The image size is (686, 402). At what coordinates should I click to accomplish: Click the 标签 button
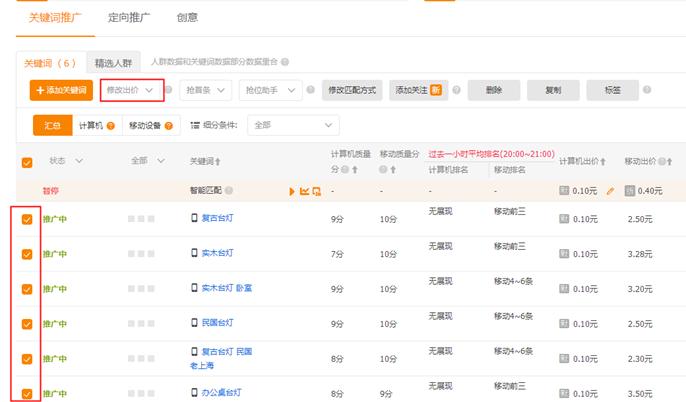click(612, 90)
